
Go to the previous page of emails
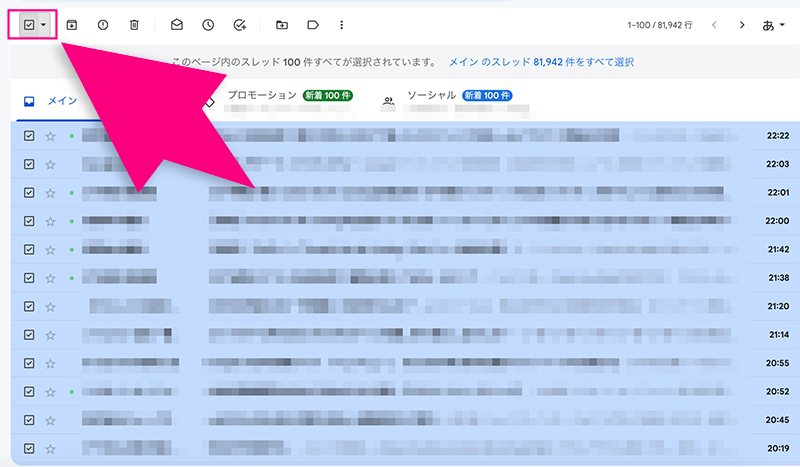click(714, 24)
